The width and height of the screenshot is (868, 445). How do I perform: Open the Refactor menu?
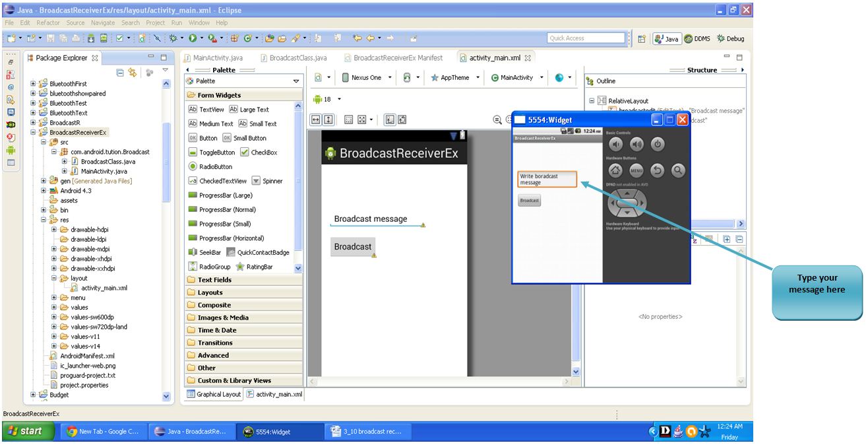48,22
